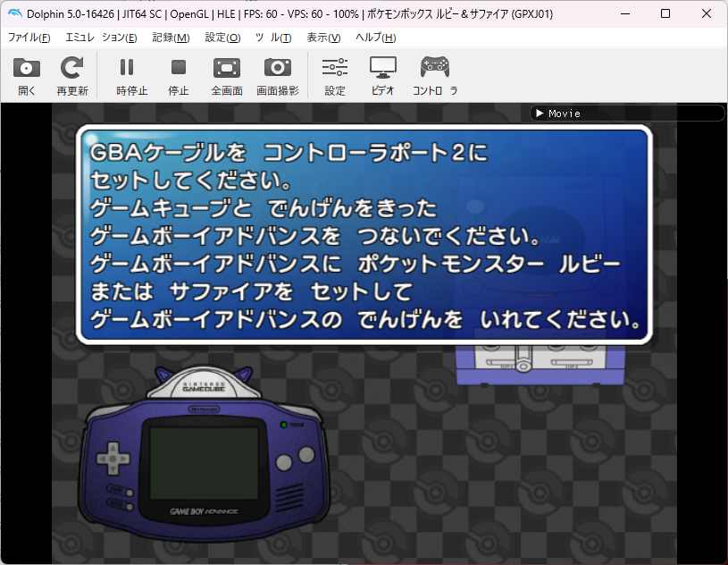Open the エミュレーション(E) menu
Image resolution: width=728 pixels, height=565 pixels.
pyautogui.click(x=101, y=38)
